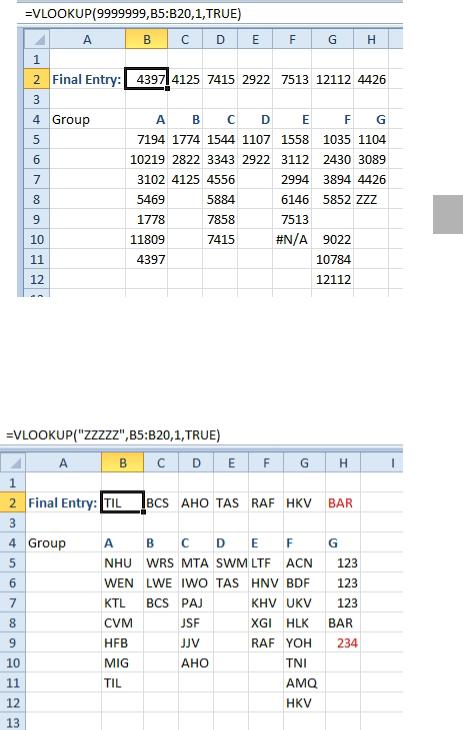Click the cell containing 9022

pyautogui.click(x=333, y=239)
